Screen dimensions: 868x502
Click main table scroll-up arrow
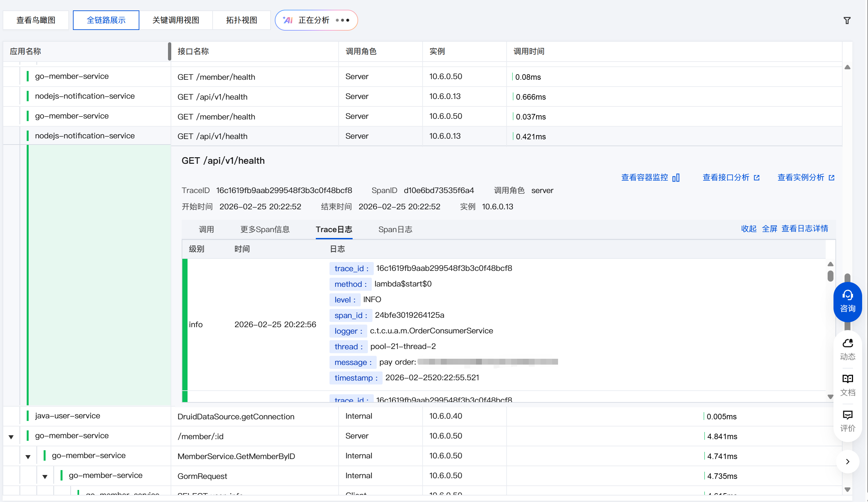point(847,67)
